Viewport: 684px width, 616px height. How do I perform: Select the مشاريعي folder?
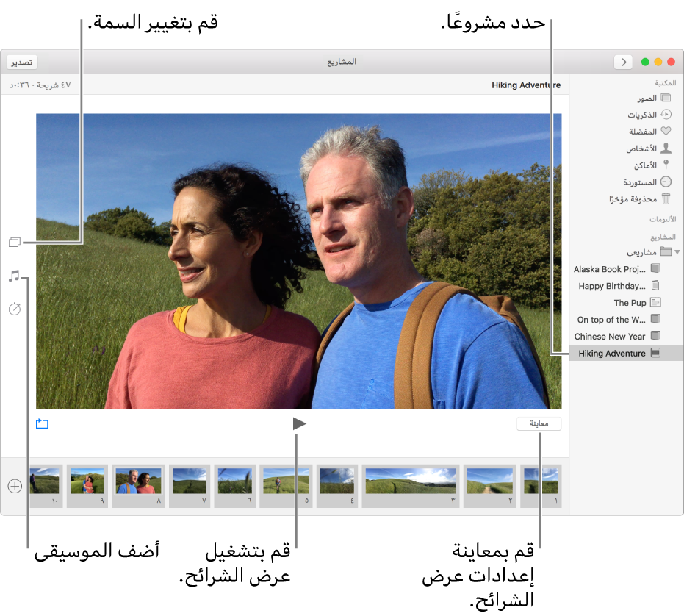point(649,252)
